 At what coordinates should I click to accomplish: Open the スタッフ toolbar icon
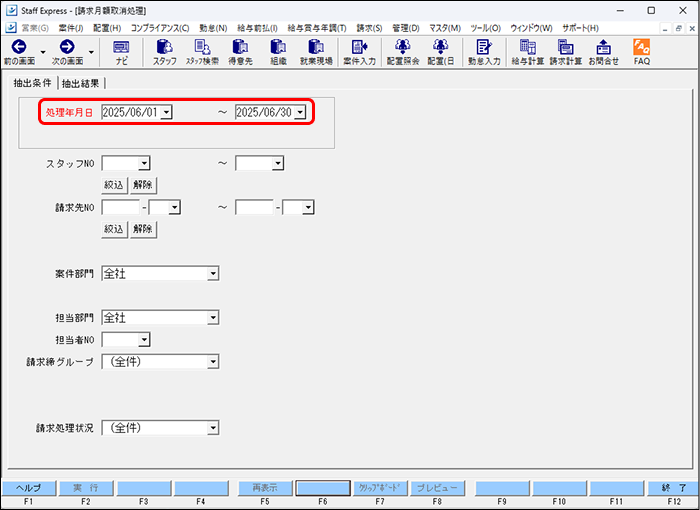[165, 52]
